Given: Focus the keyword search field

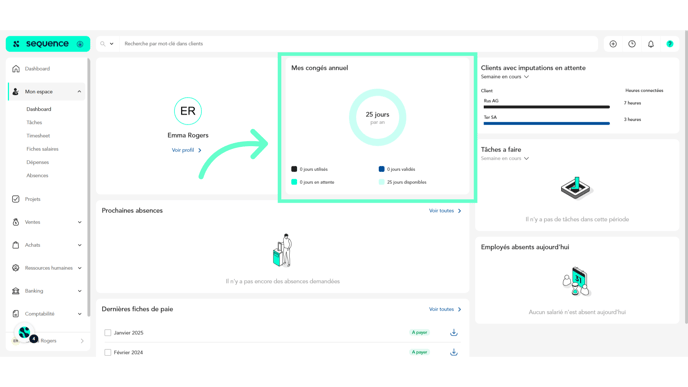Looking at the screenshot, I should [358, 44].
